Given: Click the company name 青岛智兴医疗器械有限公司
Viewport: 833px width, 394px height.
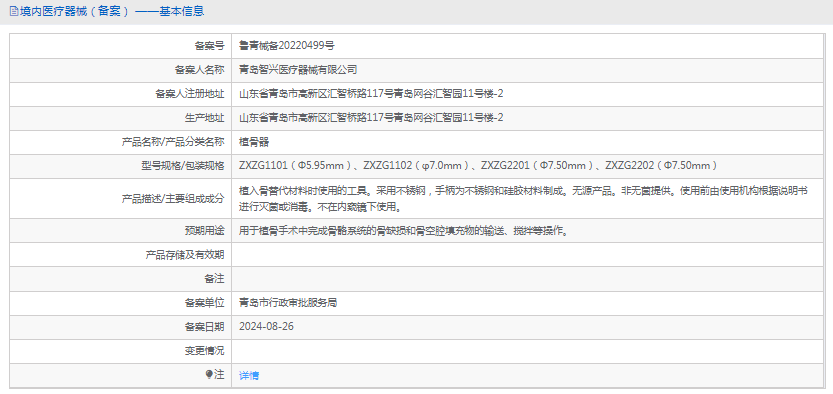Looking at the screenshot, I should pyautogui.click(x=298, y=70).
